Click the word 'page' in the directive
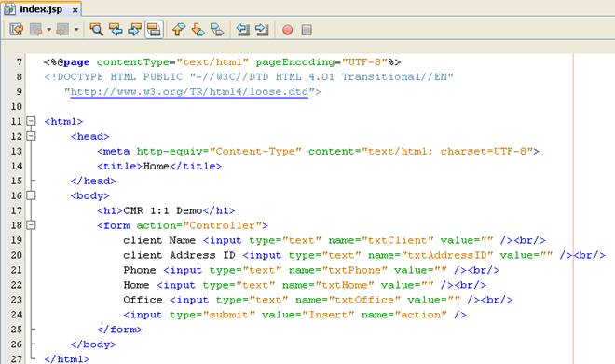Image resolution: width=615 pixels, height=364 pixels. (76, 62)
